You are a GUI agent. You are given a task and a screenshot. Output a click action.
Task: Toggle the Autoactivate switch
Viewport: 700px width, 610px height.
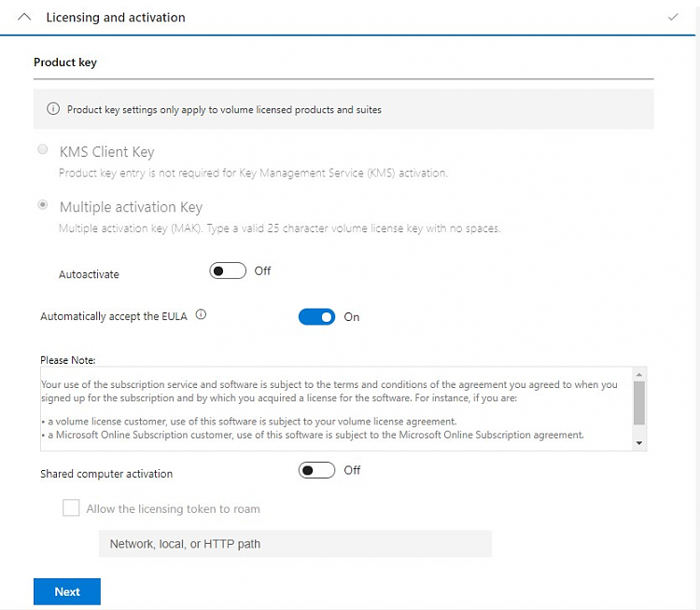[x=228, y=270]
